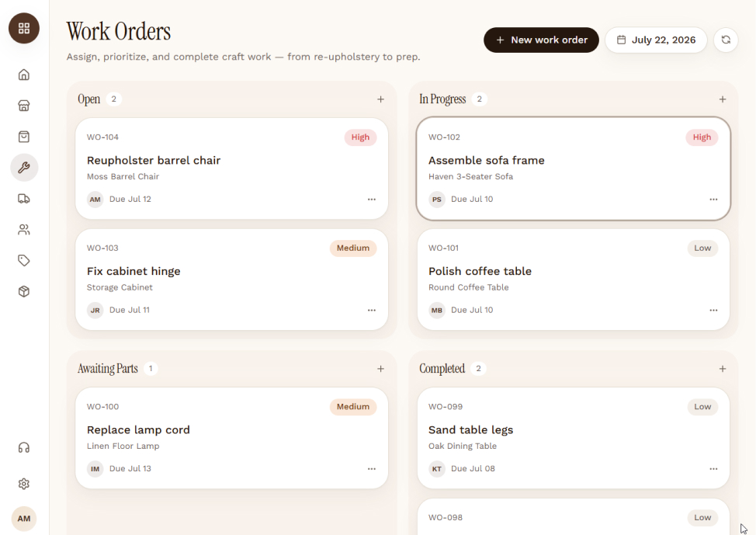Click the Round Coffee Table text
756x535 pixels.
[468, 287]
